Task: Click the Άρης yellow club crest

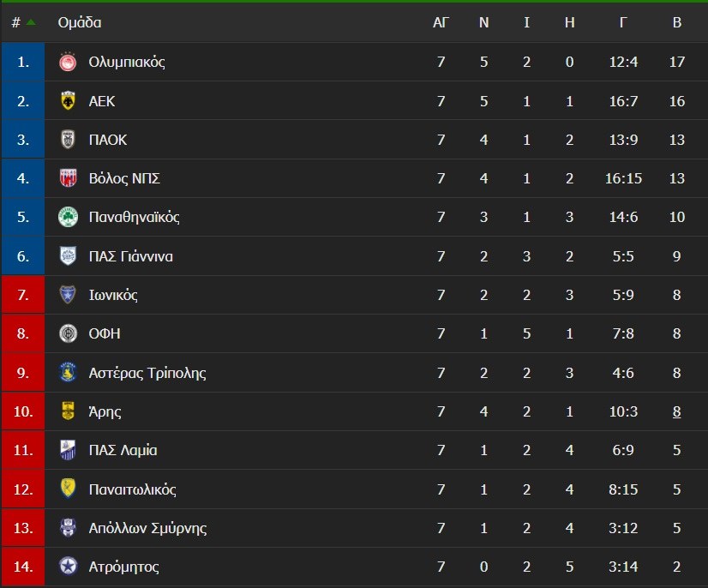Action: coord(68,411)
